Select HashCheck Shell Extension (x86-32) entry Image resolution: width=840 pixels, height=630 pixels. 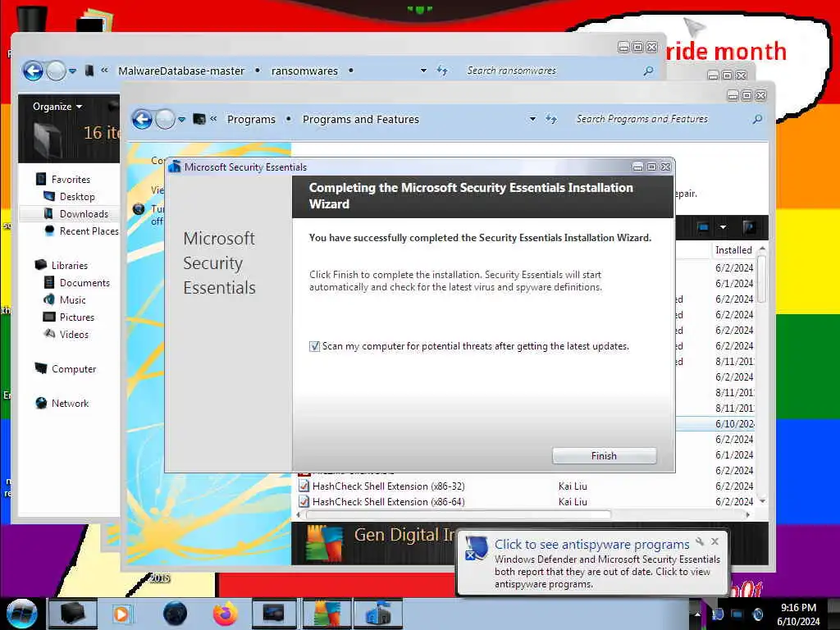coord(388,486)
